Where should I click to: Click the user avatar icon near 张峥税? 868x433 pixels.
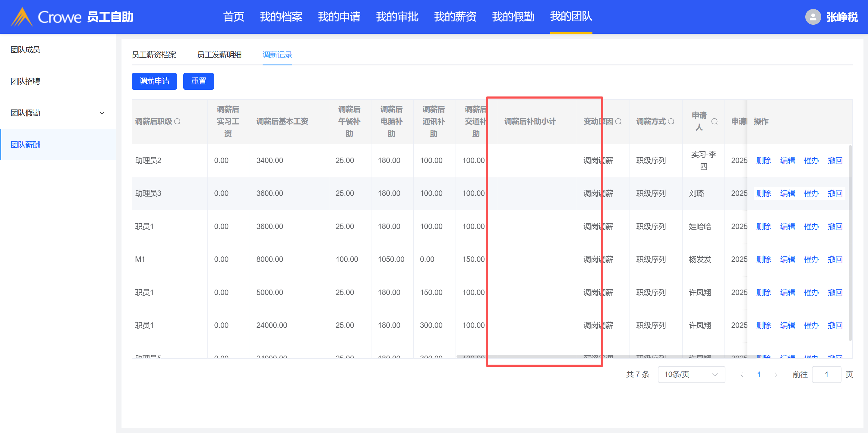coord(813,17)
